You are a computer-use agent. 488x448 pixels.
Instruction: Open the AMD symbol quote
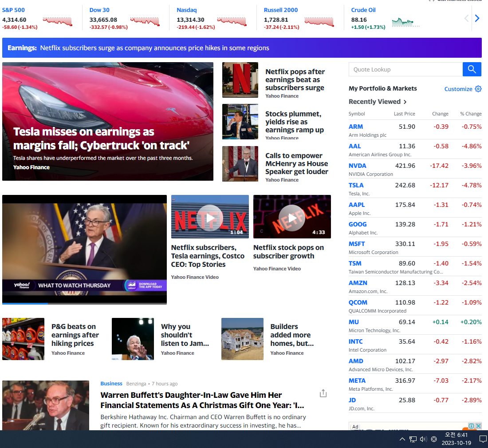pos(356,361)
